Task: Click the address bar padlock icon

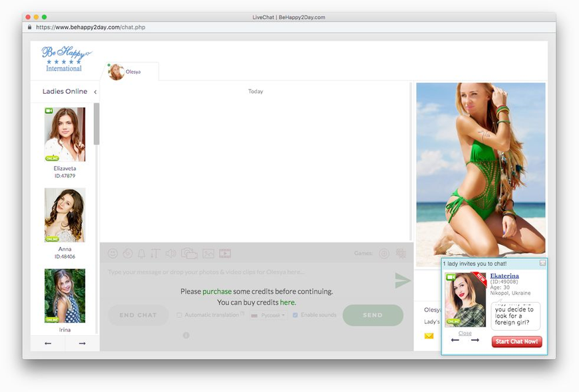Action: click(x=29, y=27)
